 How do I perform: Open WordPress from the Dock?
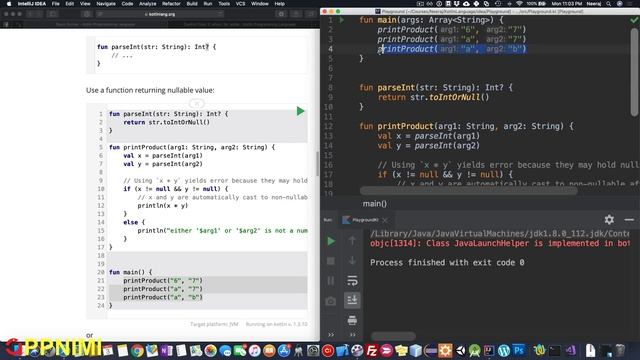point(504,350)
